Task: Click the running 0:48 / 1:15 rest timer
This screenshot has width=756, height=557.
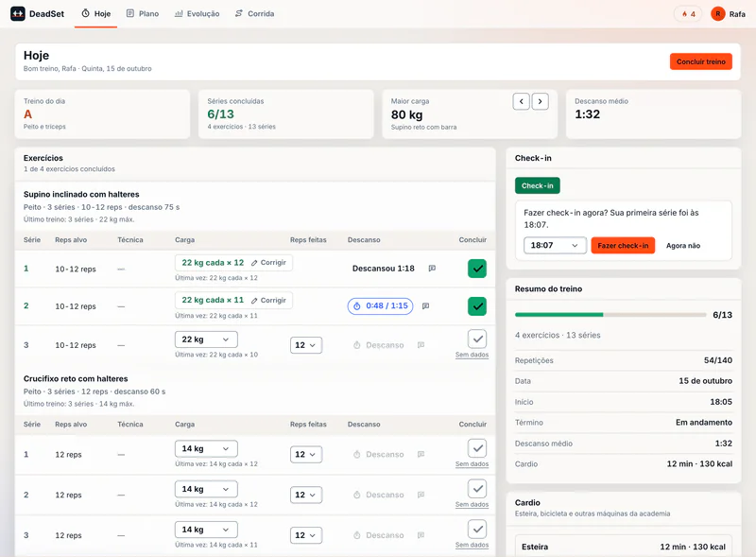Action: (381, 306)
